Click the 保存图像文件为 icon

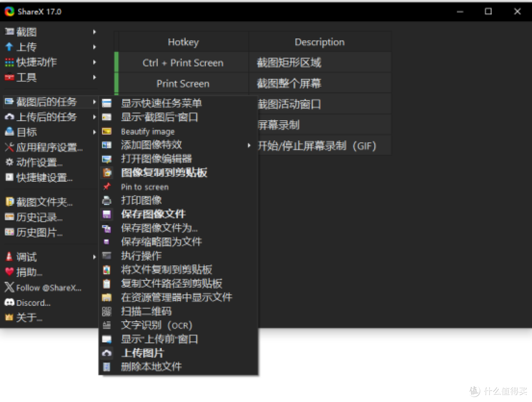pos(106,228)
